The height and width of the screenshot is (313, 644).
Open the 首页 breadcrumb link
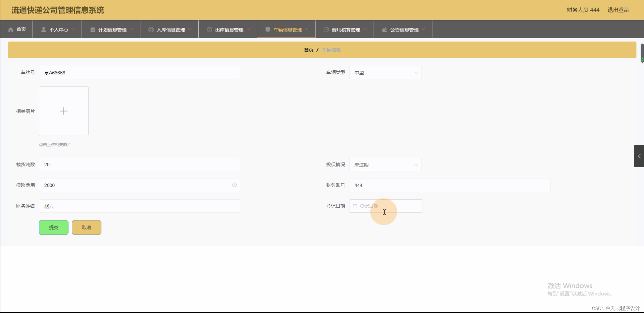pos(308,50)
